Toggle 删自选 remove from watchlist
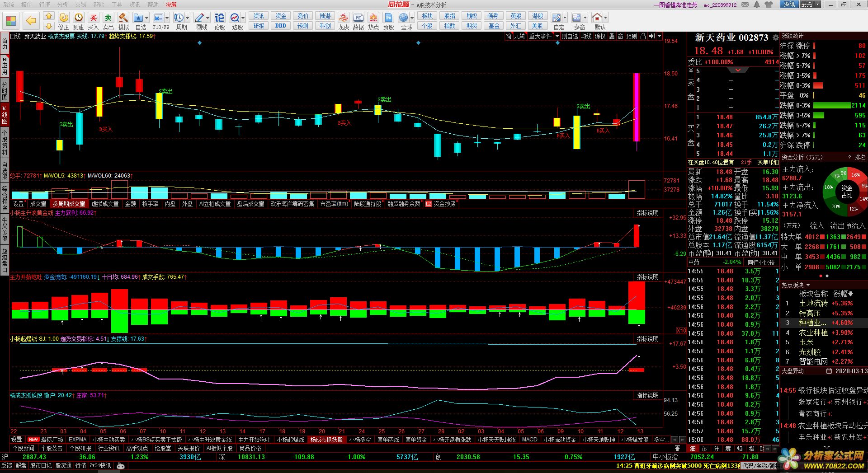 (x=570, y=36)
